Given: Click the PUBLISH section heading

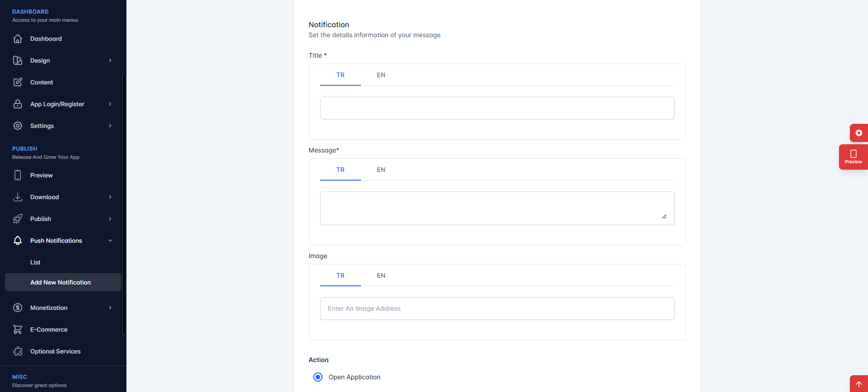Looking at the screenshot, I should coord(24,148).
